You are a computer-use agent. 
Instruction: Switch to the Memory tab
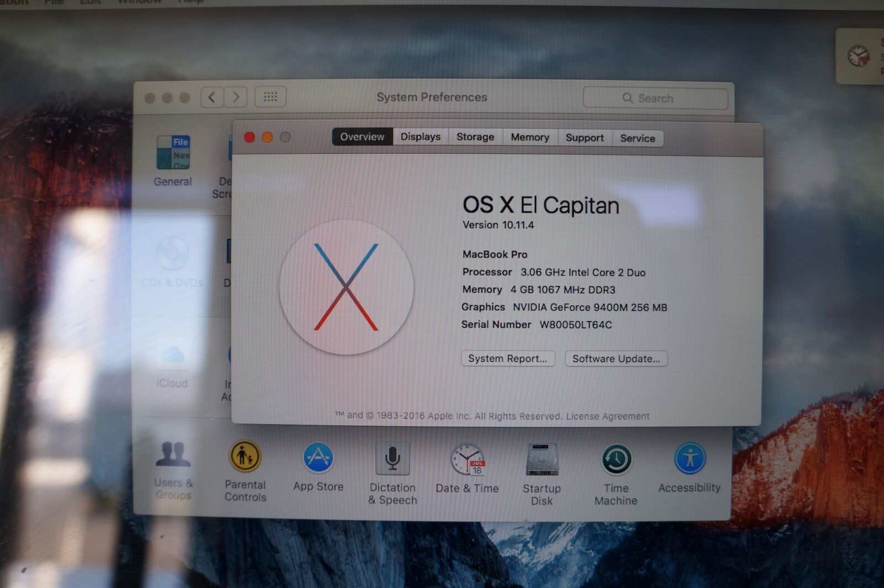530,137
